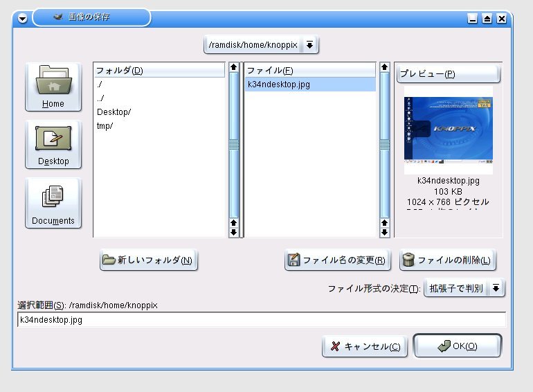Click the 103 KB size text in preview

448,191
